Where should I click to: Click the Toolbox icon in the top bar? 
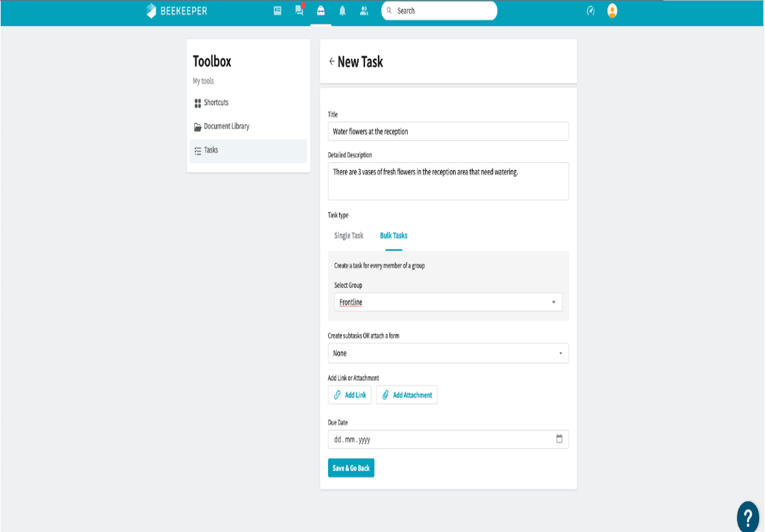click(x=320, y=10)
